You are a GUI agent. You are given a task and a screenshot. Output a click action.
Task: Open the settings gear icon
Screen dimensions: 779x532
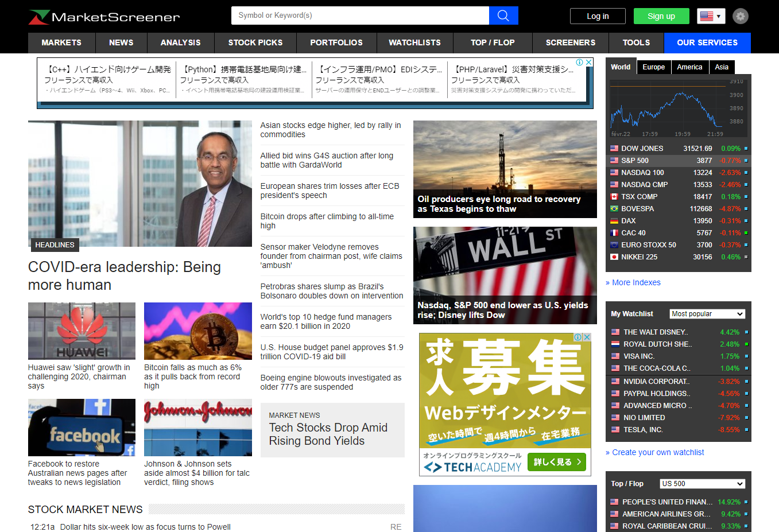tap(741, 16)
